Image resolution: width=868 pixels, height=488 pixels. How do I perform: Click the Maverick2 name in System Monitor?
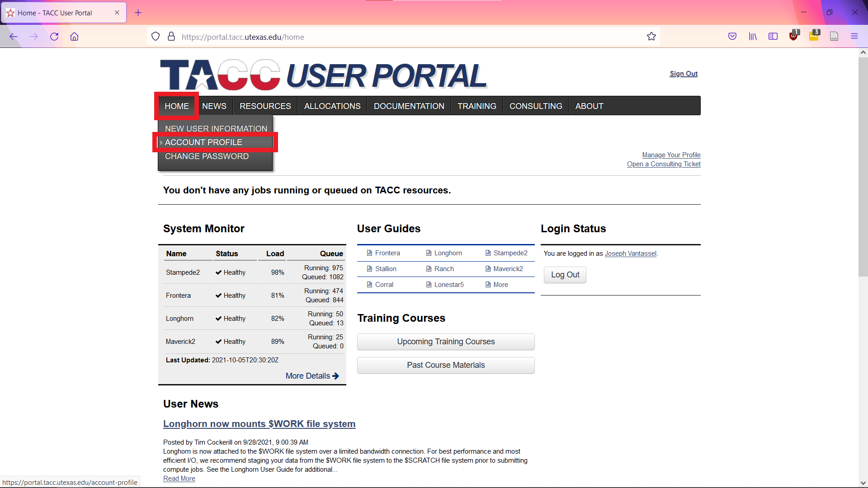pyautogui.click(x=180, y=342)
